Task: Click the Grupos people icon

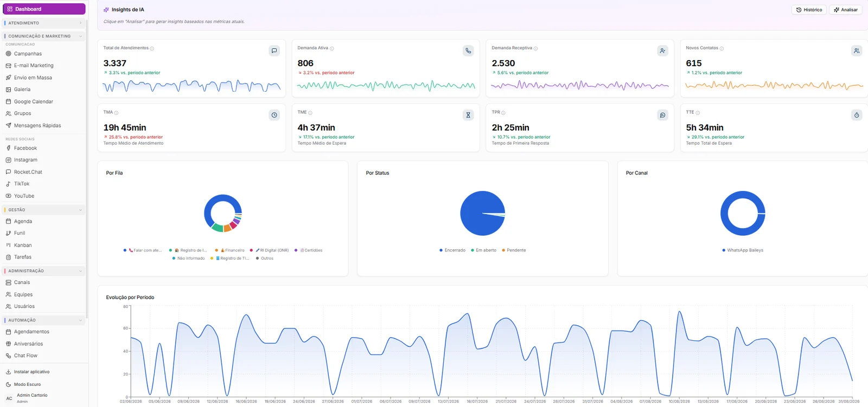Action: pos(8,114)
